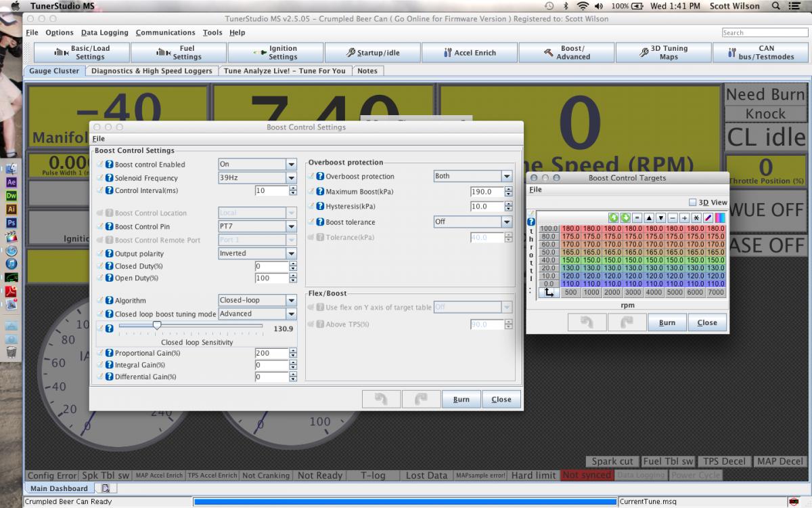Click Burn in Boost Control Settings
812x508 pixels.
pos(461,400)
